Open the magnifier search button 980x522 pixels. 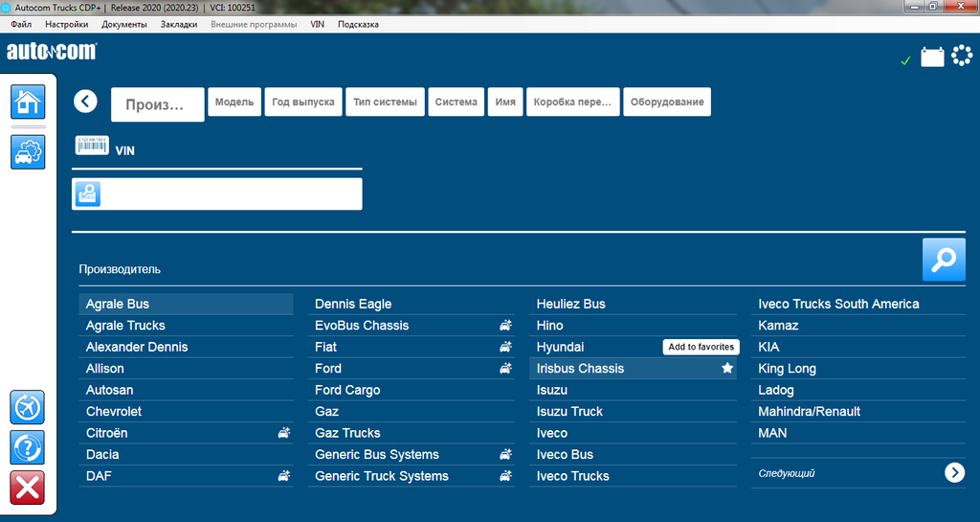pos(944,260)
